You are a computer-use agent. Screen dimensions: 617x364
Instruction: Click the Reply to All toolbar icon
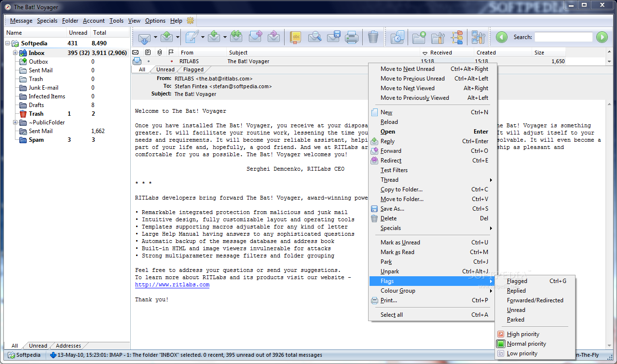236,37
